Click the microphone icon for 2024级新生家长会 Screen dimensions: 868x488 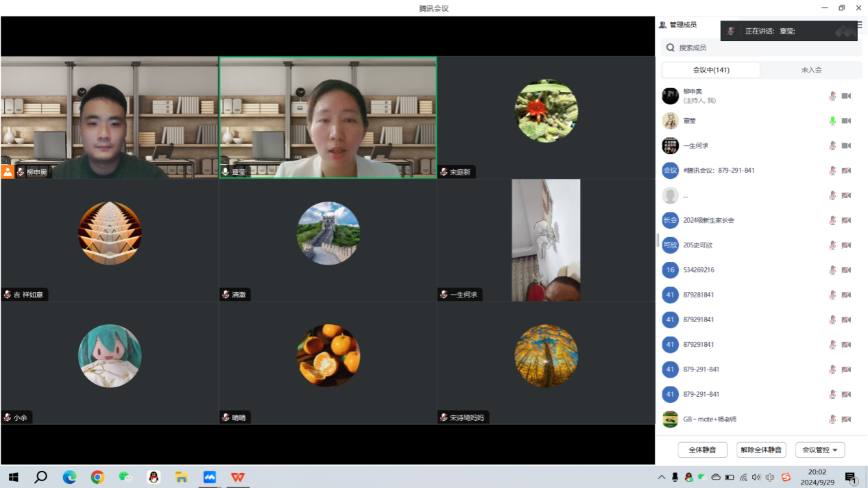[x=832, y=220]
